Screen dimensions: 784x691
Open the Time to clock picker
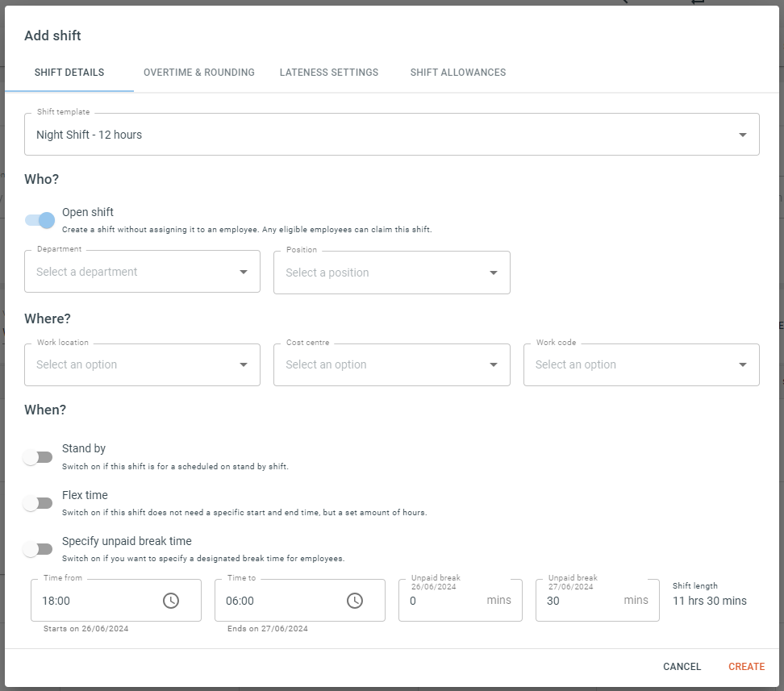355,601
